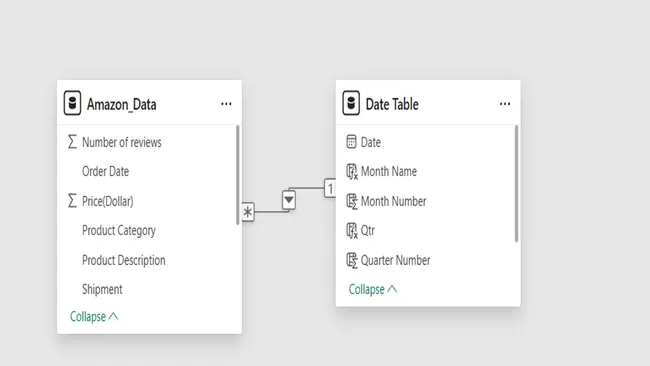650x366 pixels.
Task: Click the calculated column icon beside Qtr
Action: [352, 230]
